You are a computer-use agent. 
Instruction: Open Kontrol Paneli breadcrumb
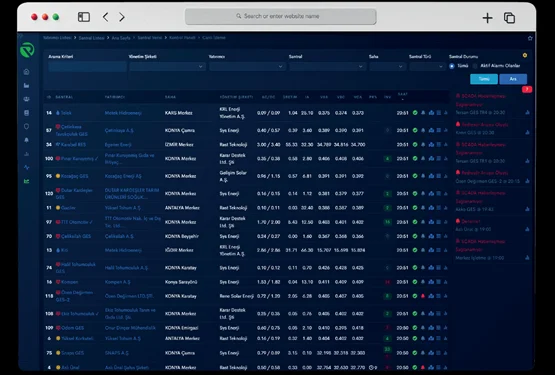[182, 38]
